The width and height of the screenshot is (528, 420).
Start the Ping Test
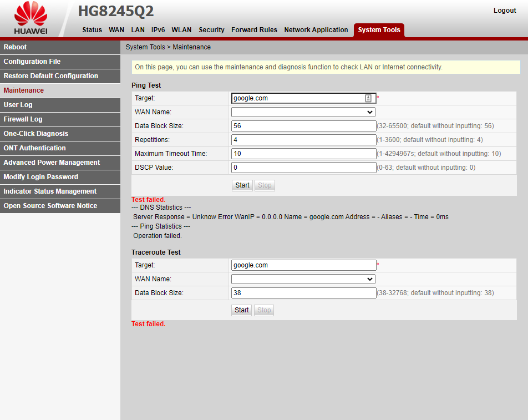[242, 185]
